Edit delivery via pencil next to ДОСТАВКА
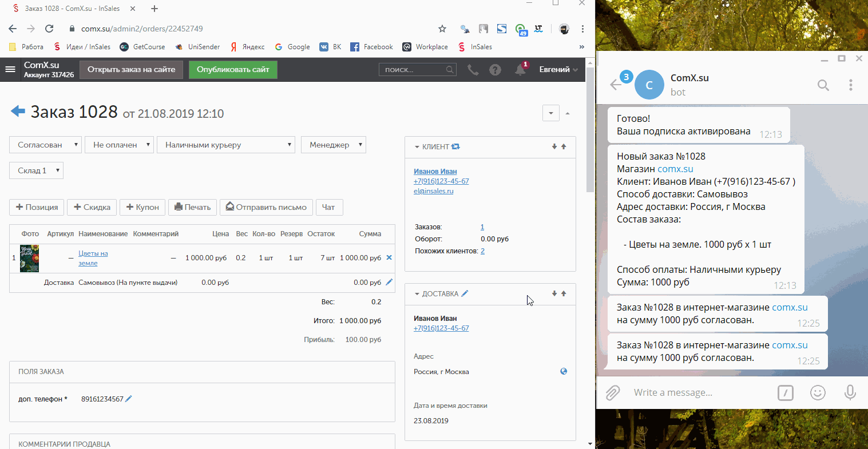This screenshot has width=868, height=449. [x=465, y=293]
